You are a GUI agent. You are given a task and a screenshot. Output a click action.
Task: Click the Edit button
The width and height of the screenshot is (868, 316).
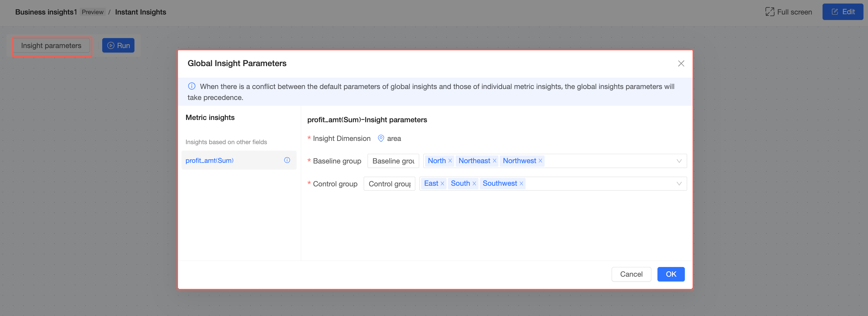pos(843,12)
